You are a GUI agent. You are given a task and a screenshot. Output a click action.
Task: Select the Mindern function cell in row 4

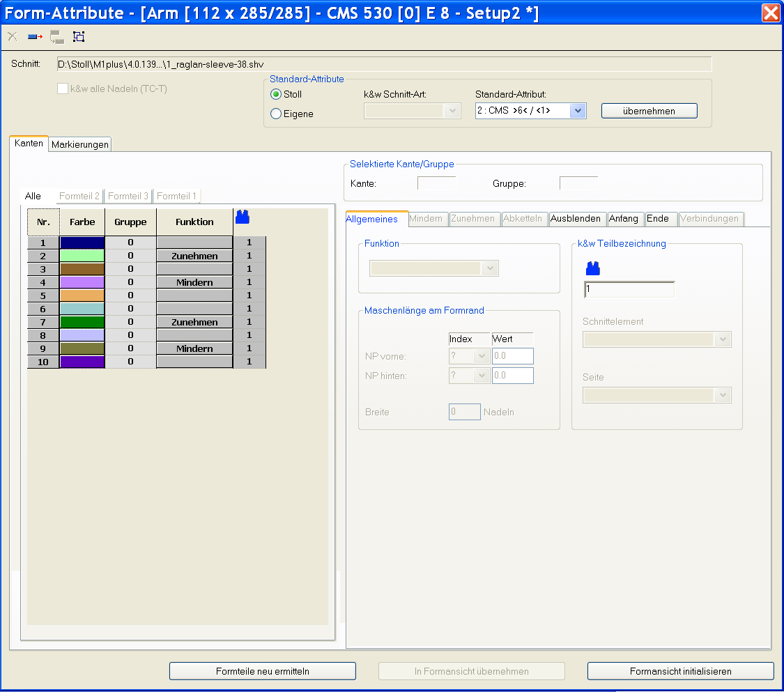[194, 282]
